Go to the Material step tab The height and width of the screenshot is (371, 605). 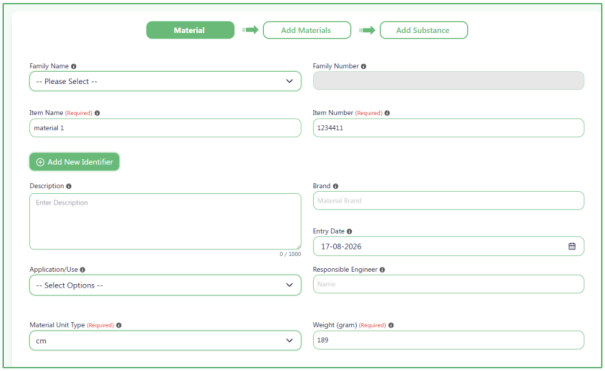(x=190, y=30)
